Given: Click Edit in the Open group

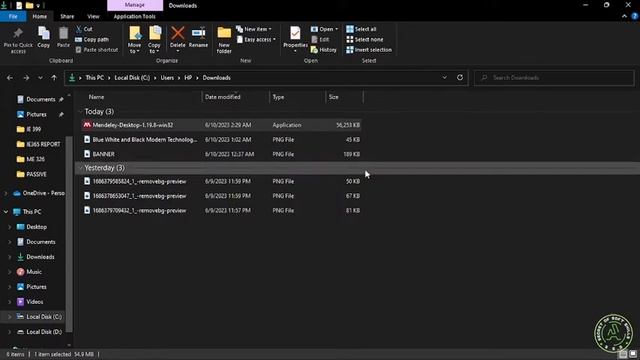Looking at the screenshot, I should pos(320,40).
